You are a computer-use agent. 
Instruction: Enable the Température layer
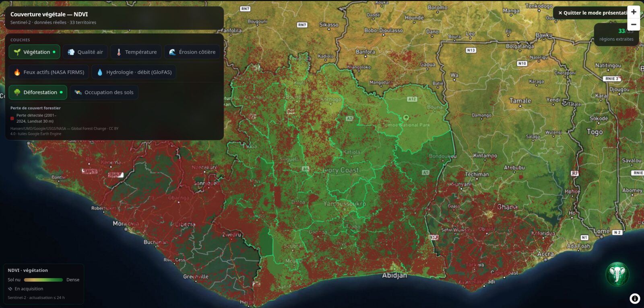pyautogui.click(x=136, y=52)
